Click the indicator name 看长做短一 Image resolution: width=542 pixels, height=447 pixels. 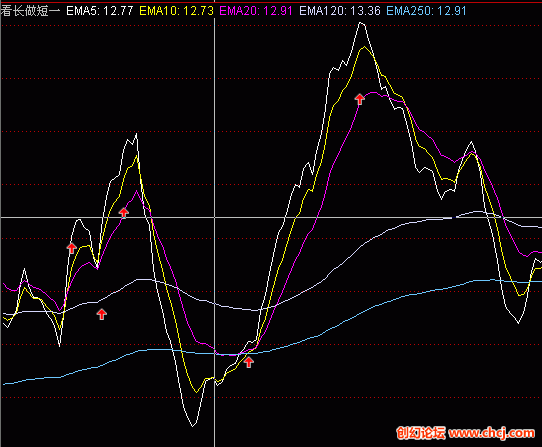pyautogui.click(x=30, y=11)
